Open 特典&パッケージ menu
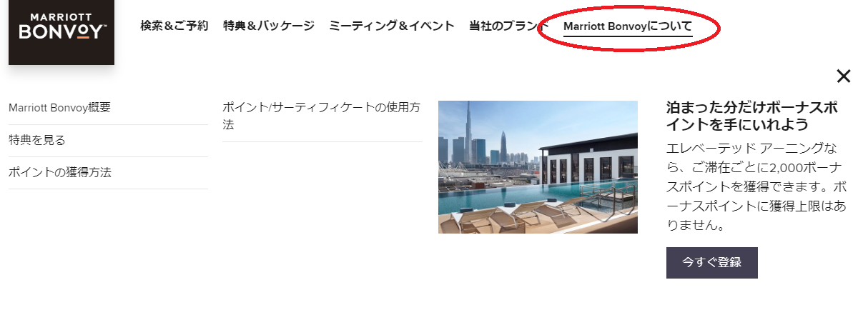868x315 pixels. point(269,26)
